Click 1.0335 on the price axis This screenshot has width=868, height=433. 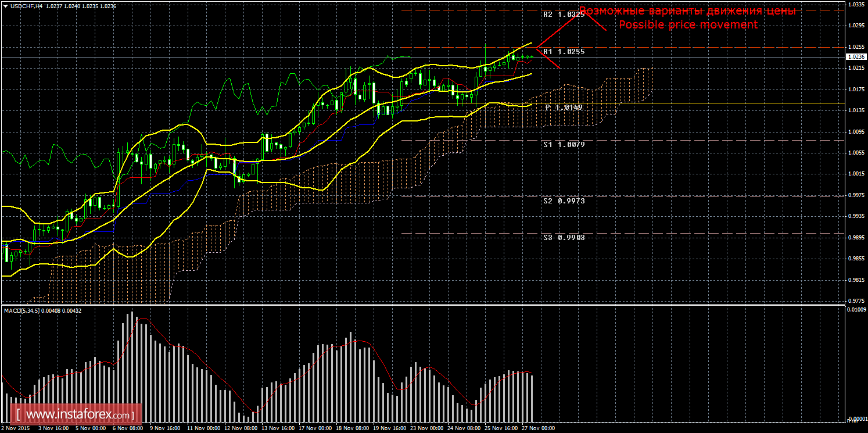pos(856,4)
